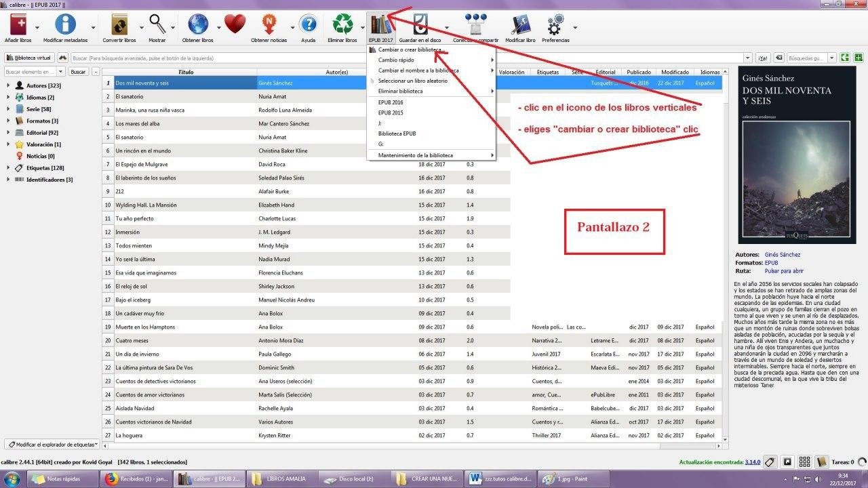868x488 pixels.
Task: Expand the Editorial [92] category
Action: coord(8,132)
